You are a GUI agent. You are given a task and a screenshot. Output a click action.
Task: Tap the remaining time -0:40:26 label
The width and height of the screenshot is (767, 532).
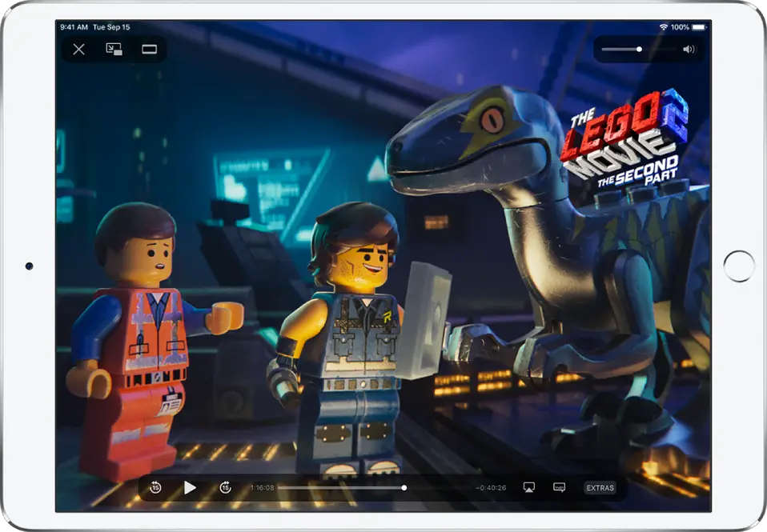click(491, 487)
